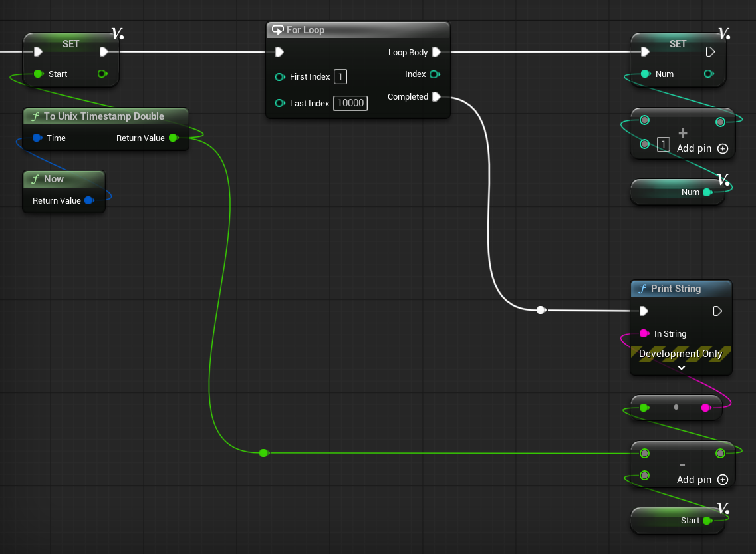756x554 pixels.
Task: Click the Num variable getter output pin
Action: point(707,192)
